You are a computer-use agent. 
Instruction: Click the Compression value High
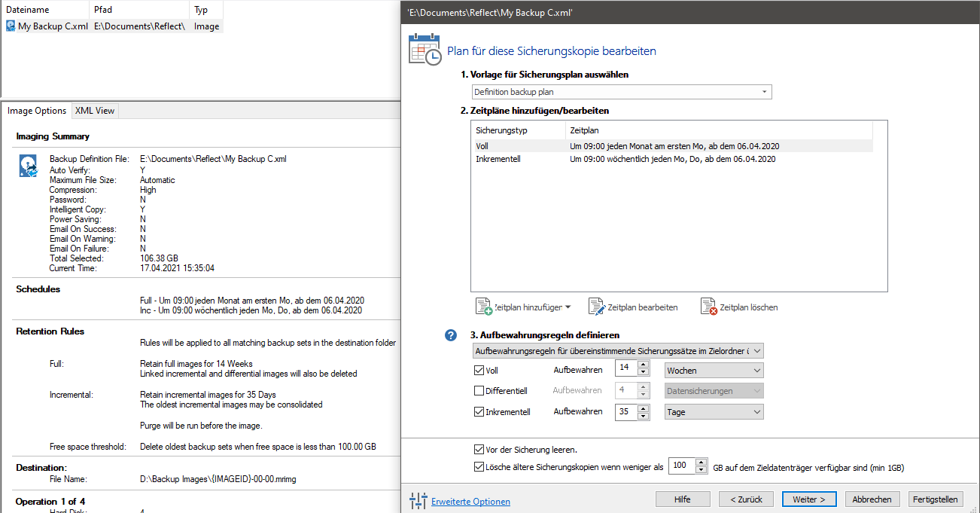(148, 190)
